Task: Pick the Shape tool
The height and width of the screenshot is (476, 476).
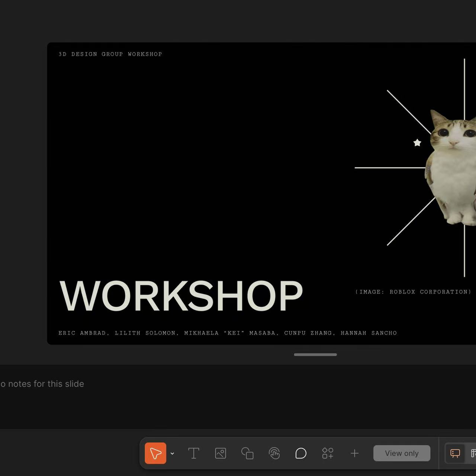Action: 247,453
